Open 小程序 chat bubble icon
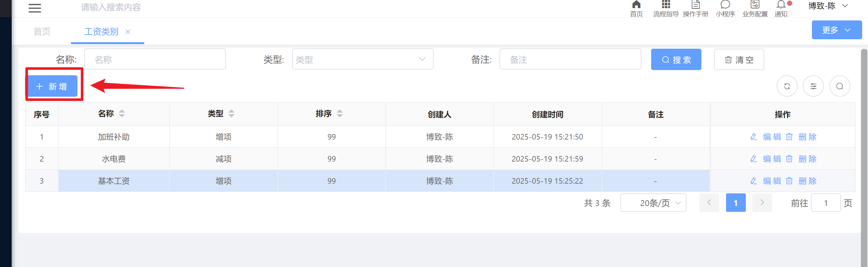The height and width of the screenshot is (267, 868). (725, 9)
